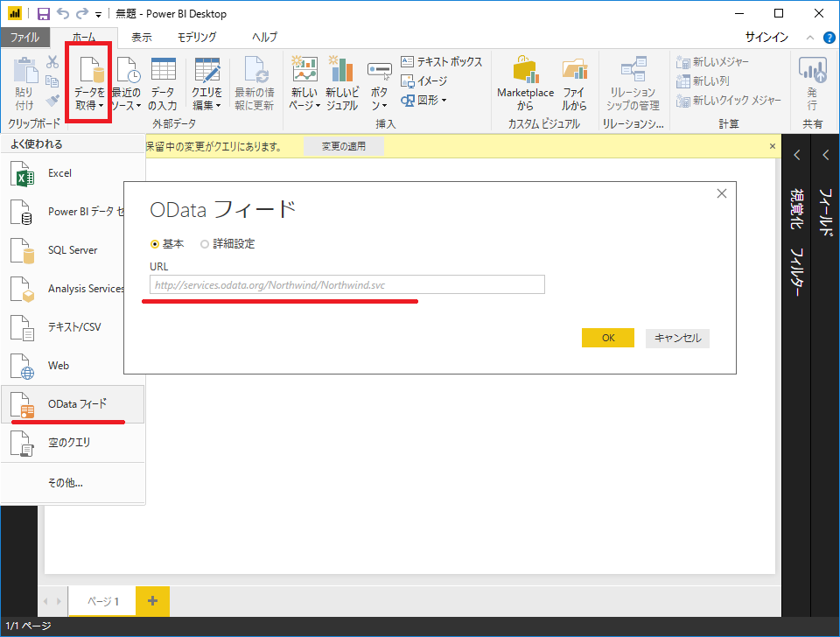Click the Save icon in title bar
Image resolution: width=840 pixels, height=637 pixels.
pos(44,14)
